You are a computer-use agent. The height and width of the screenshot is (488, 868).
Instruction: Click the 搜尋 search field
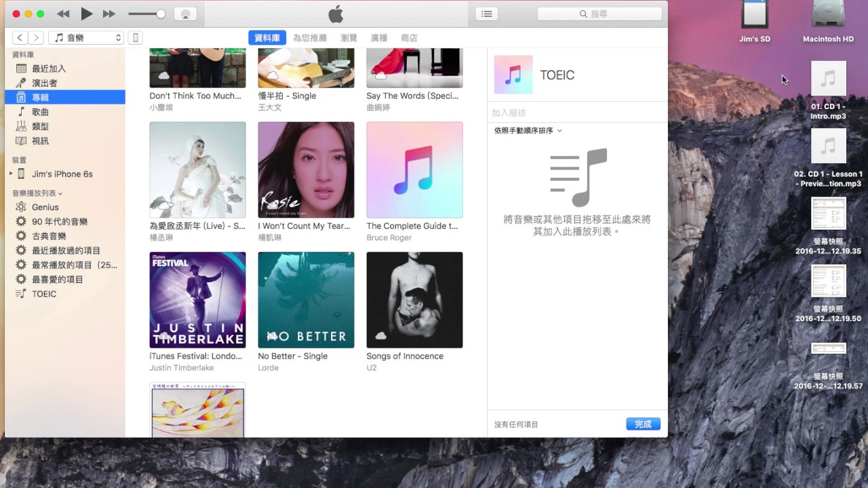[599, 14]
